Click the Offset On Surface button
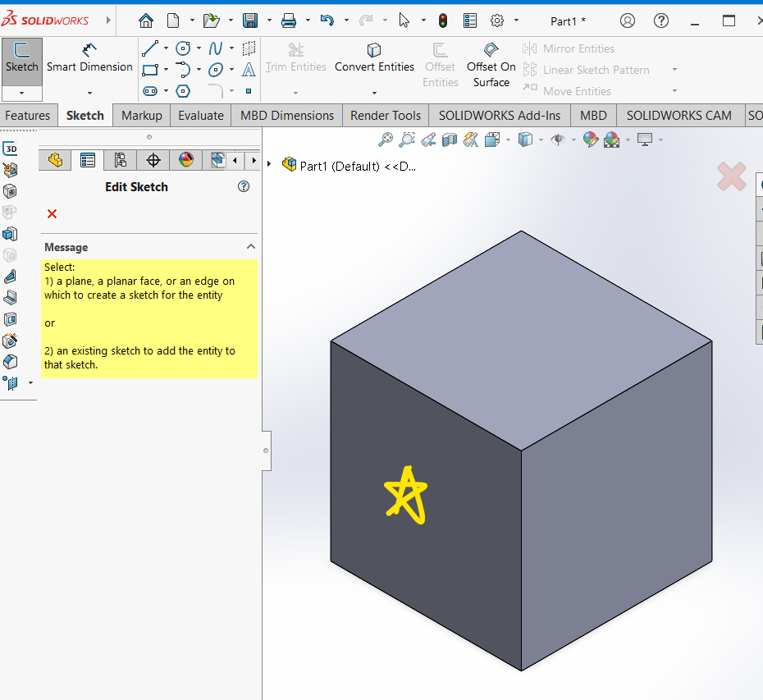The image size is (763, 700). 491,65
